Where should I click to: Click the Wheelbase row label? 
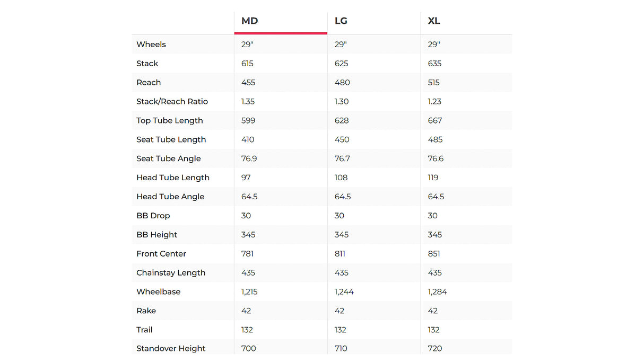click(x=158, y=292)
